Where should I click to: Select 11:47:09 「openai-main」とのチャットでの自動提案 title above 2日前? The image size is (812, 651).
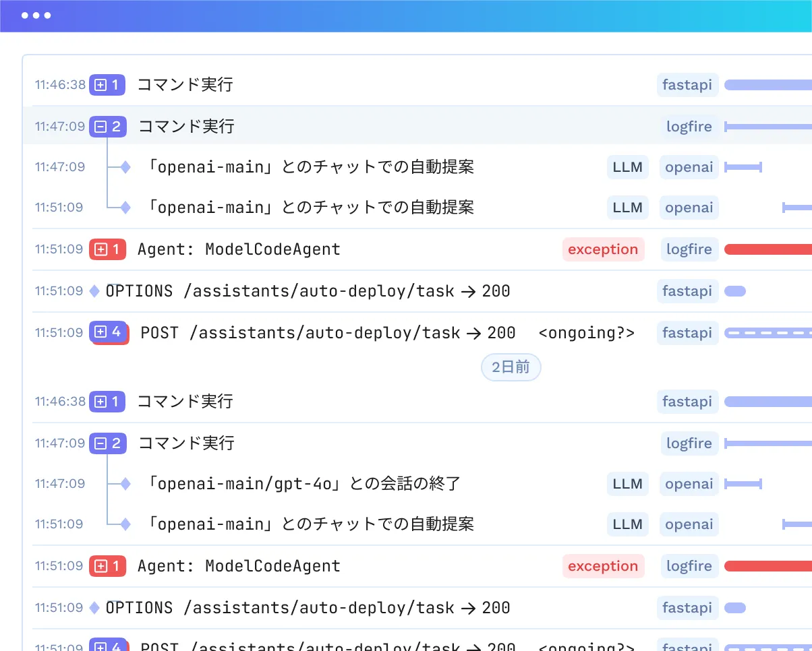[x=310, y=167]
